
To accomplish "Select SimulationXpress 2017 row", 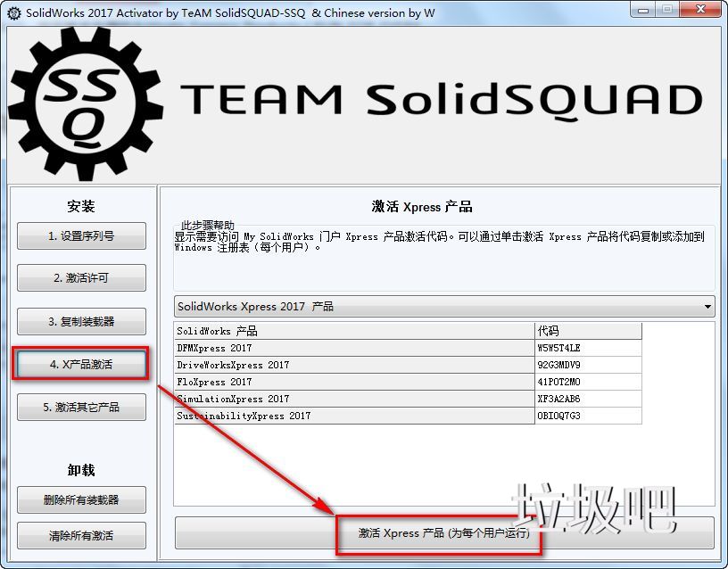I will [352, 399].
